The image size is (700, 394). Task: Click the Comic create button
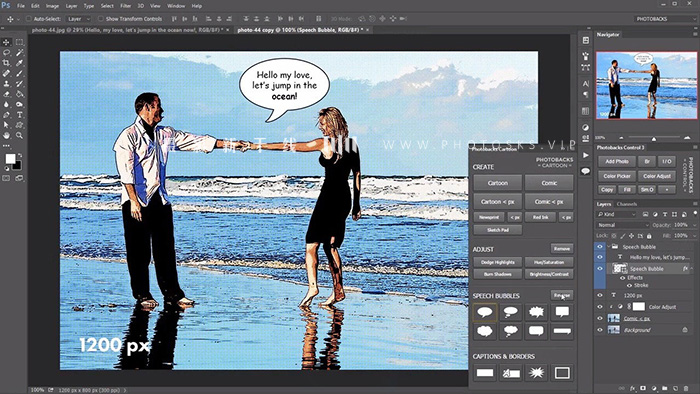point(549,183)
